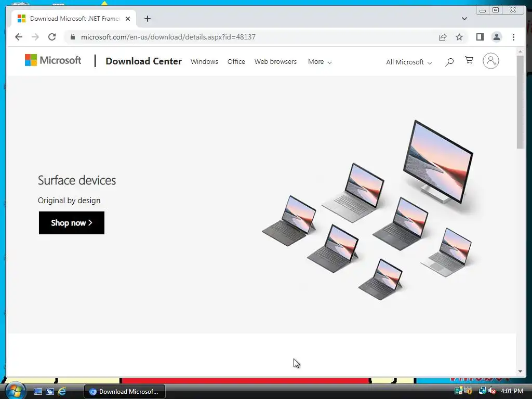Screen dimensions: 532x399
Task: Bookmark this page with the star
Action: (x=459, y=37)
